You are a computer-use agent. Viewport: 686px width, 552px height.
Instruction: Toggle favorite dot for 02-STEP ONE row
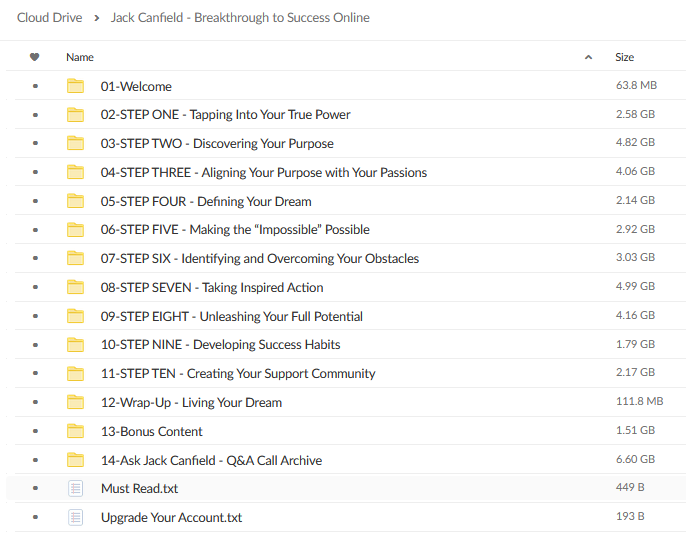pos(35,115)
